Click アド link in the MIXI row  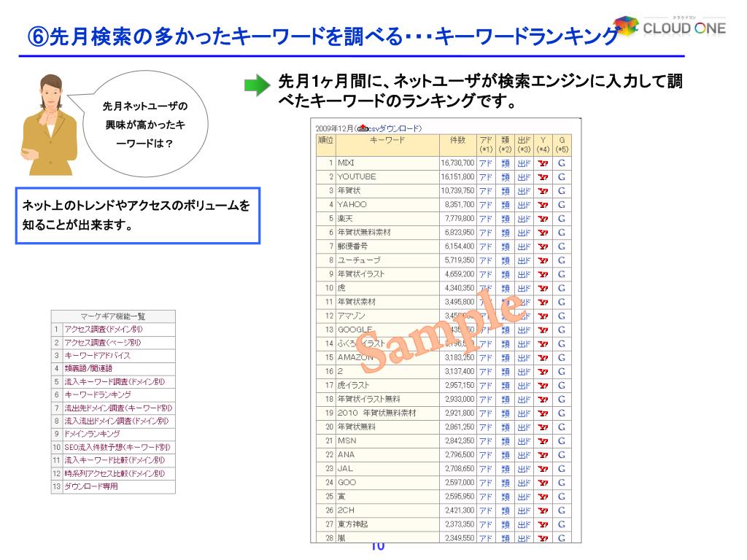[485, 163]
